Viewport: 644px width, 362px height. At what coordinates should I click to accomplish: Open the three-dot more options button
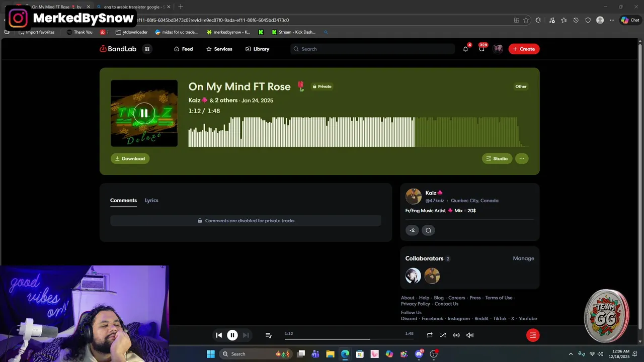click(522, 158)
